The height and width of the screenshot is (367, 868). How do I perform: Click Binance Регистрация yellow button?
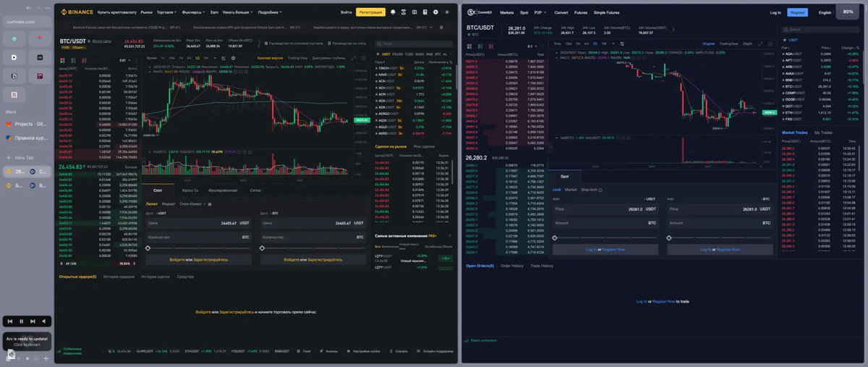tap(370, 12)
